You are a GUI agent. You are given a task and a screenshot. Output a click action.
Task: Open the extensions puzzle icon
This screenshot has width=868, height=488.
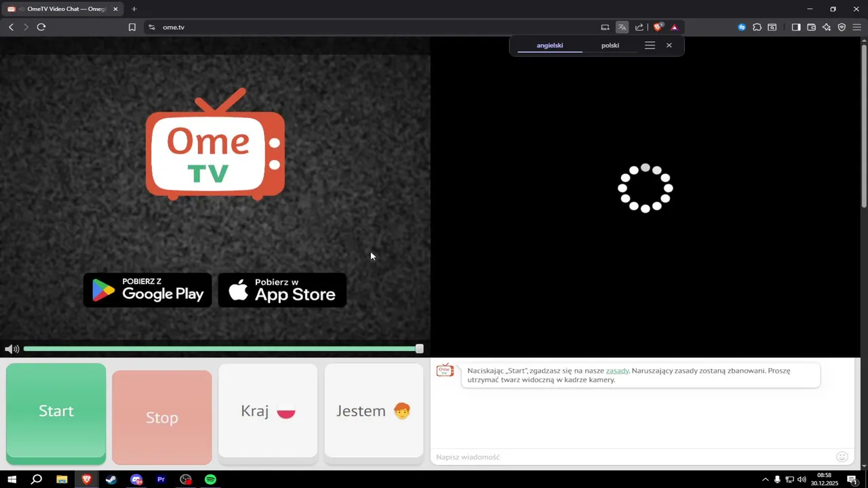(x=757, y=27)
